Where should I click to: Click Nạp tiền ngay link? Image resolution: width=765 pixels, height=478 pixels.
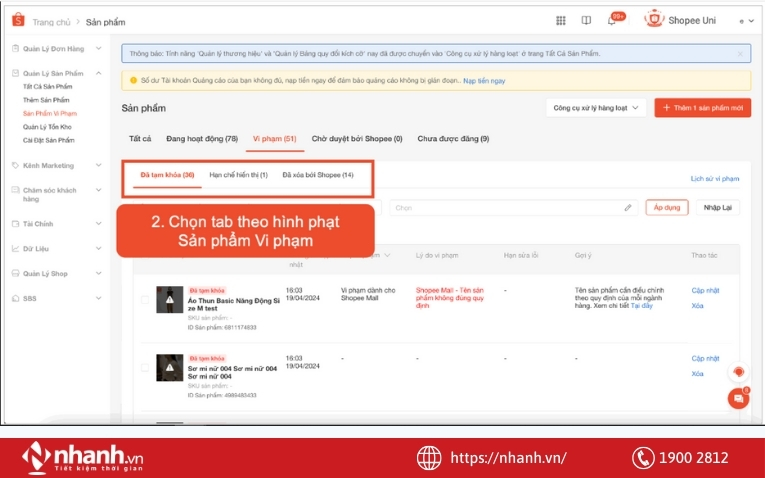click(484, 80)
